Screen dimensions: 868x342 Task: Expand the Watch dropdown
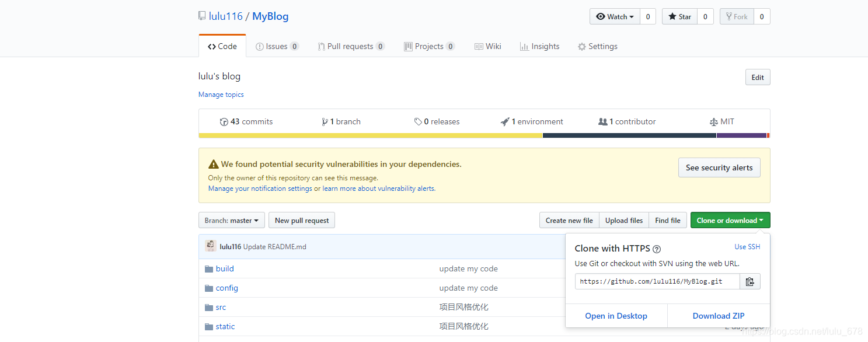615,17
